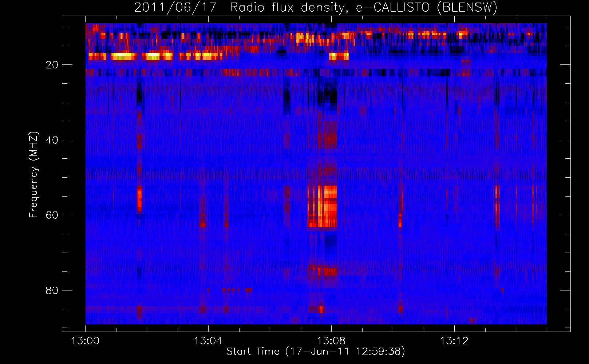Click the '13:12' time tick label
This screenshot has width=589, height=364.
(x=454, y=341)
